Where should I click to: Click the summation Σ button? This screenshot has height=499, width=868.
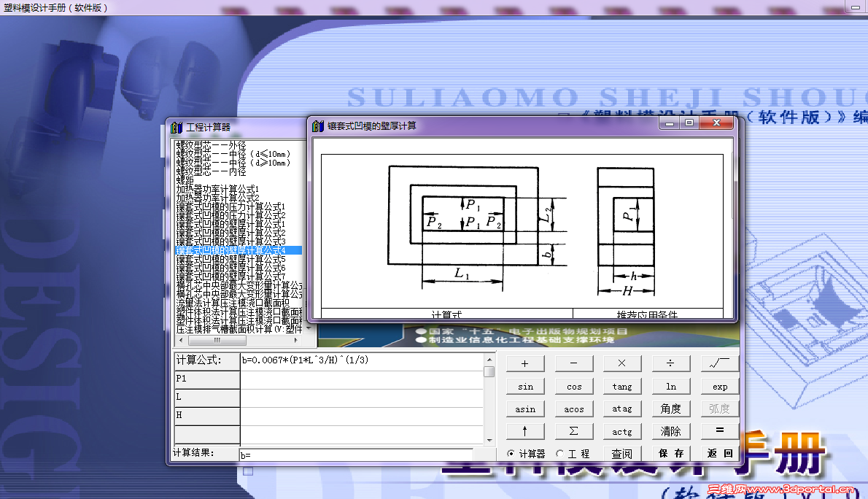(x=574, y=430)
